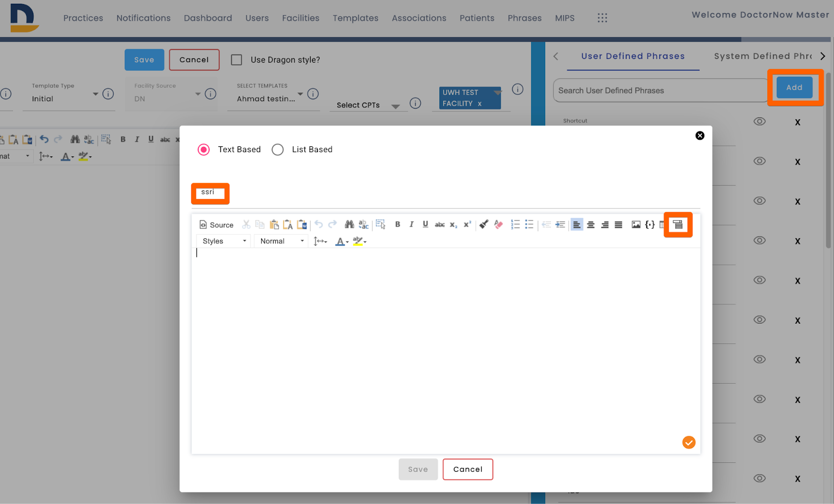This screenshot has height=504, width=834.
Task: Click the Replace icon in phrase editor toolbar
Action: pyautogui.click(x=364, y=225)
